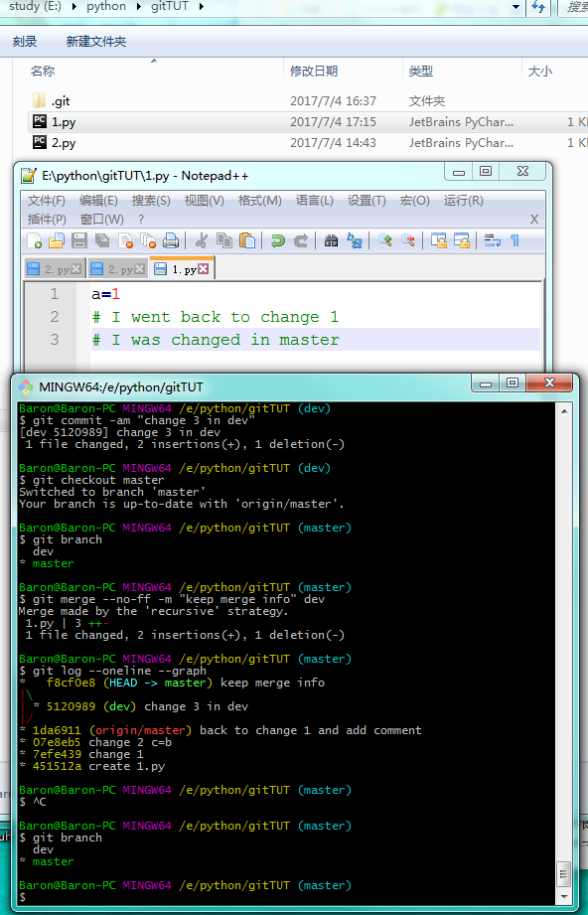This screenshot has width=588, height=915.
Task: Toggle synchronize vertical scrolling icon
Action: coord(439,240)
